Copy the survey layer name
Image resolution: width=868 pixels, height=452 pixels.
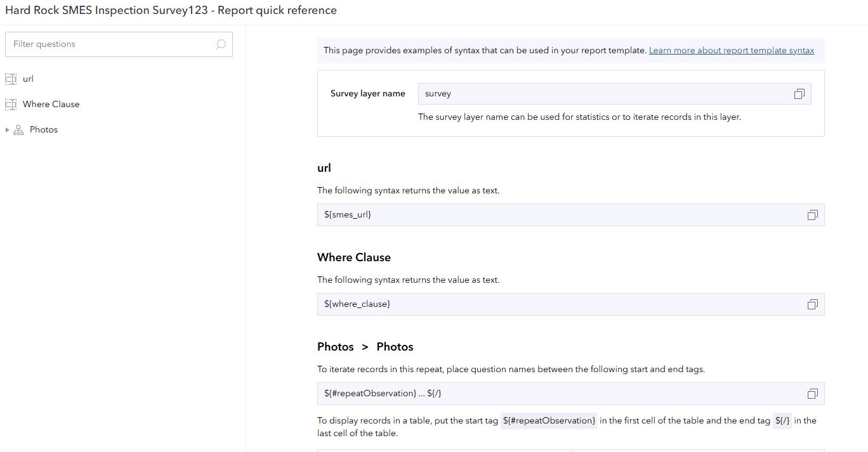tap(799, 94)
